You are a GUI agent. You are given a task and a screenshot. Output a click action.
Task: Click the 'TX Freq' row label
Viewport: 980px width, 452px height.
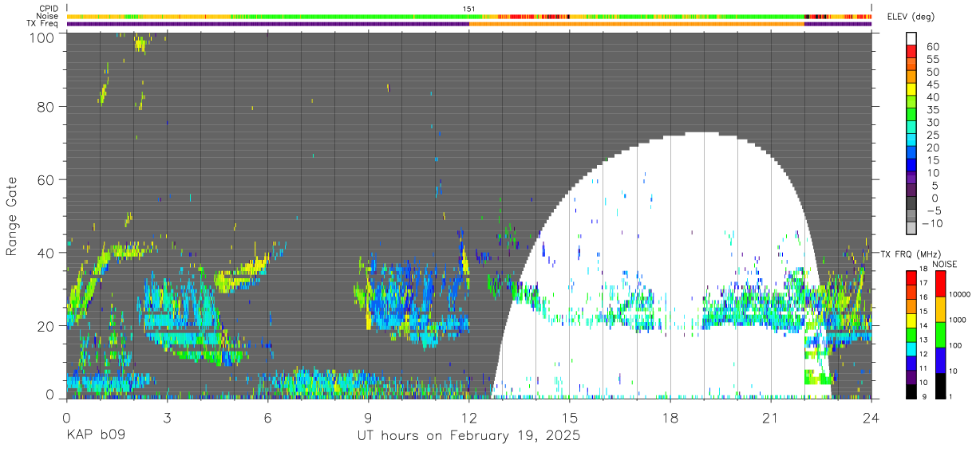(x=43, y=24)
